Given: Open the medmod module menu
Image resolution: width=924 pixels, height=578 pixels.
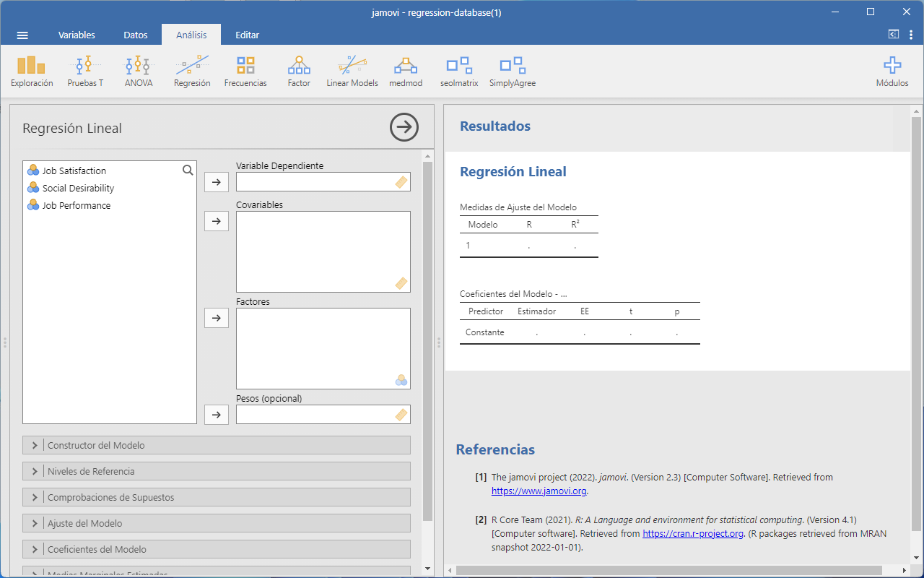Looking at the screenshot, I should (406, 72).
